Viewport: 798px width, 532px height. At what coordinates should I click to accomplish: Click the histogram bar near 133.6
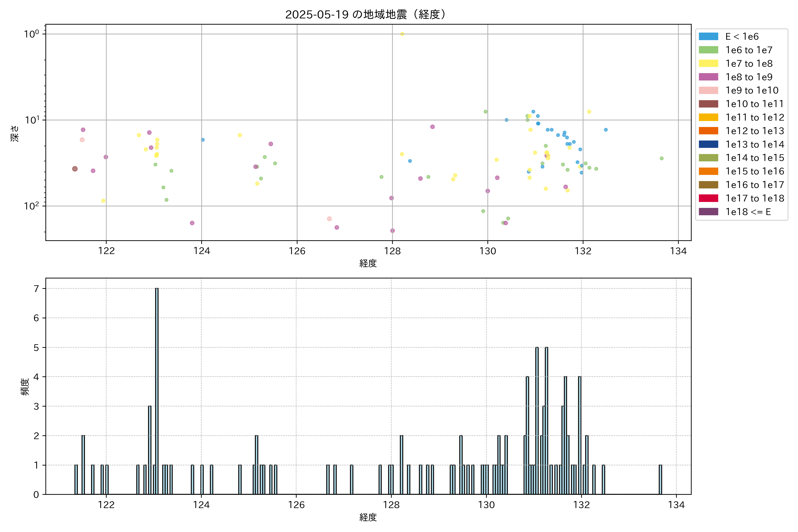pos(660,479)
